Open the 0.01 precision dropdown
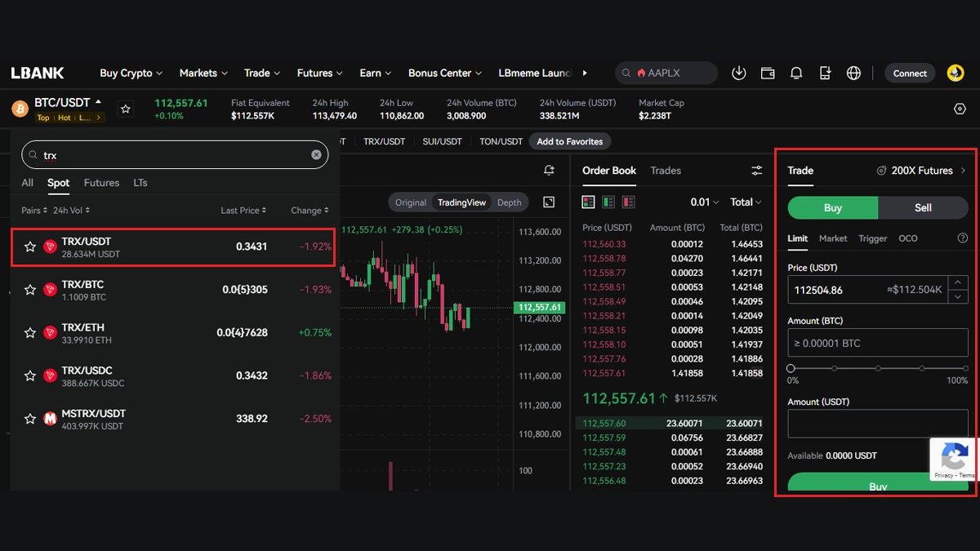 [705, 202]
